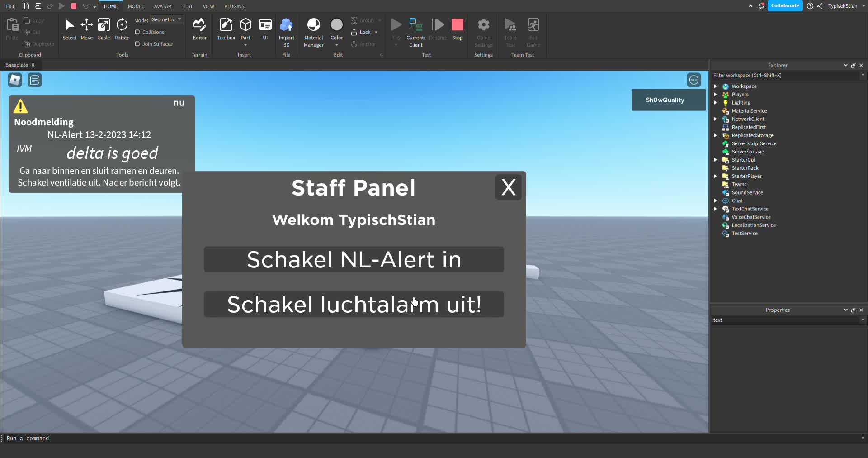Screen dimensions: 868x458
Task: Expand the Workspace tree node
Action: pos(715,86)
